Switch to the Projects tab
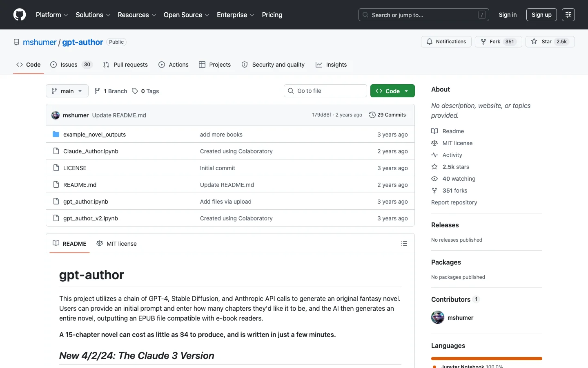Image resolution: width=588 pixels, height=368 pixels. (x=215, y=65)
